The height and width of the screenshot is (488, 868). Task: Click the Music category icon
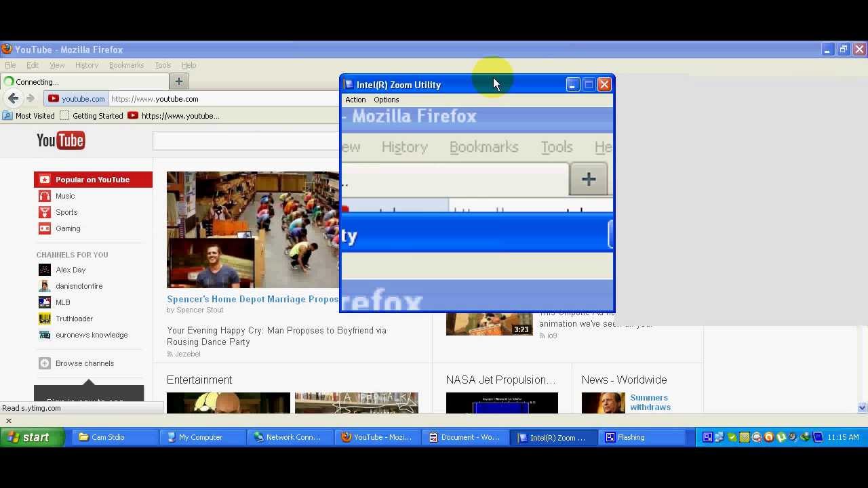tap(45, 196)
